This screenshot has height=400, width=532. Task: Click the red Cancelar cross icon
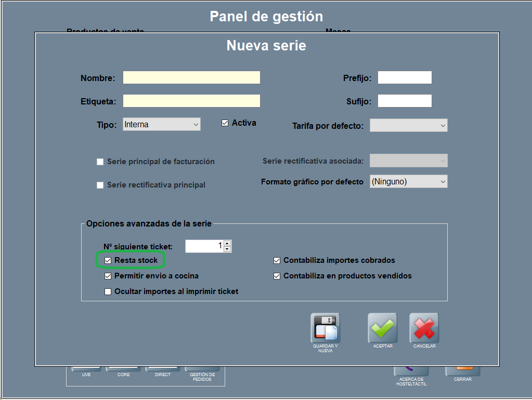click(424, 328)
